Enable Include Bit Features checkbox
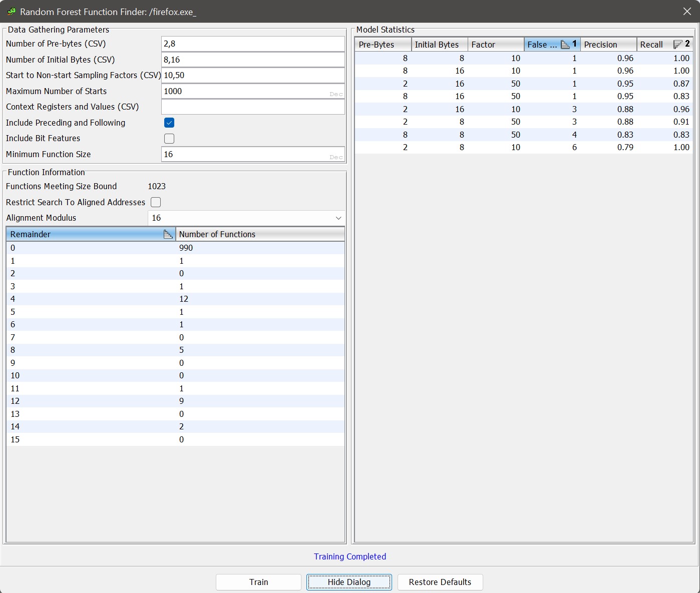The width and height of the screenshot is (700, 593). tap(169, 139)
